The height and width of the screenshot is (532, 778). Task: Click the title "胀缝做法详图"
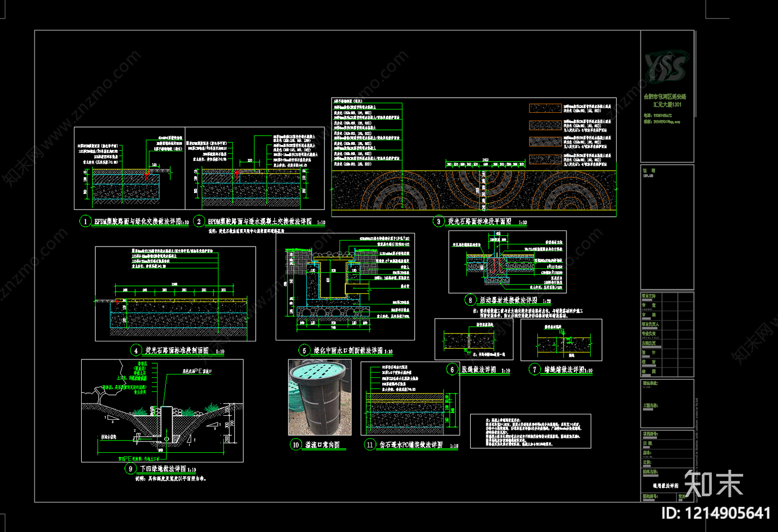click(478, 370)
